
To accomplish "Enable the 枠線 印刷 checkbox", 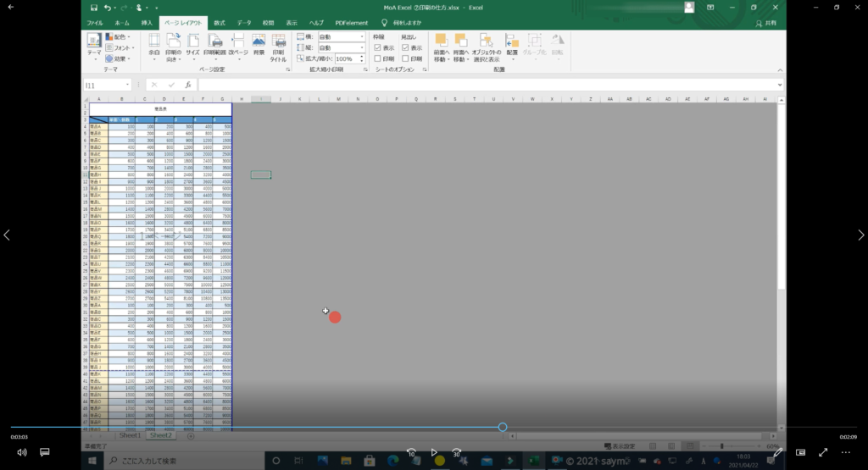I will pos(378,58).
